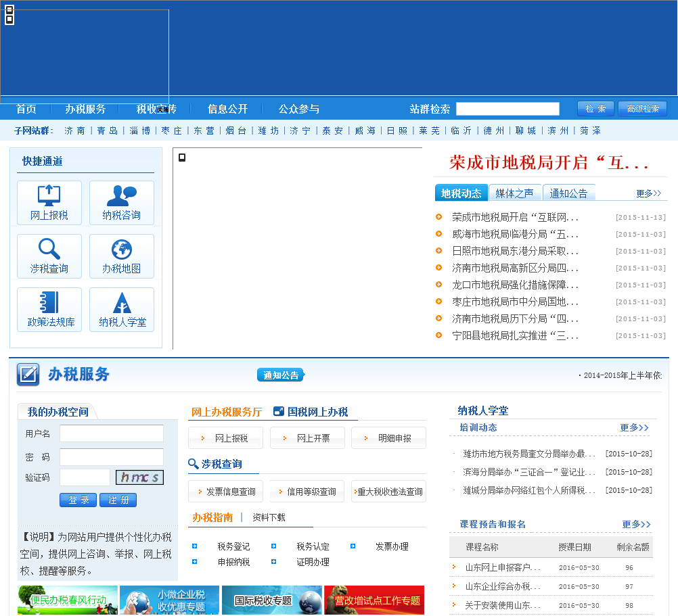Click the captcha image hmcs
This screenshot has width=678, height=616.
(x=139, y=477)
